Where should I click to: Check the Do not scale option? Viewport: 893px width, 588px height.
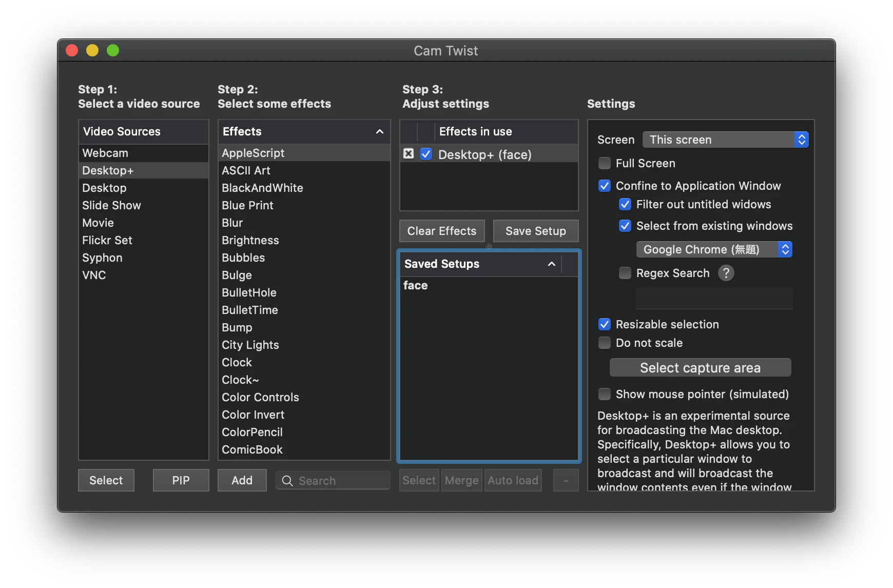[605, 343]
